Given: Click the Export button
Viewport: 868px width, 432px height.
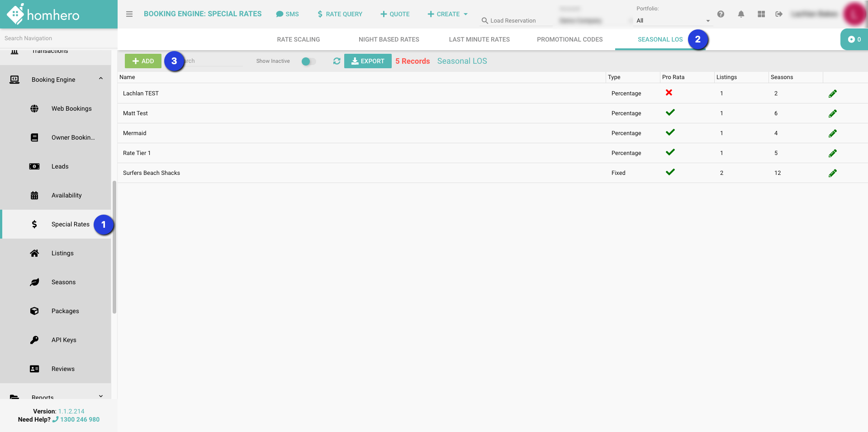Looking at the screenshot, I should coord(368,61).
